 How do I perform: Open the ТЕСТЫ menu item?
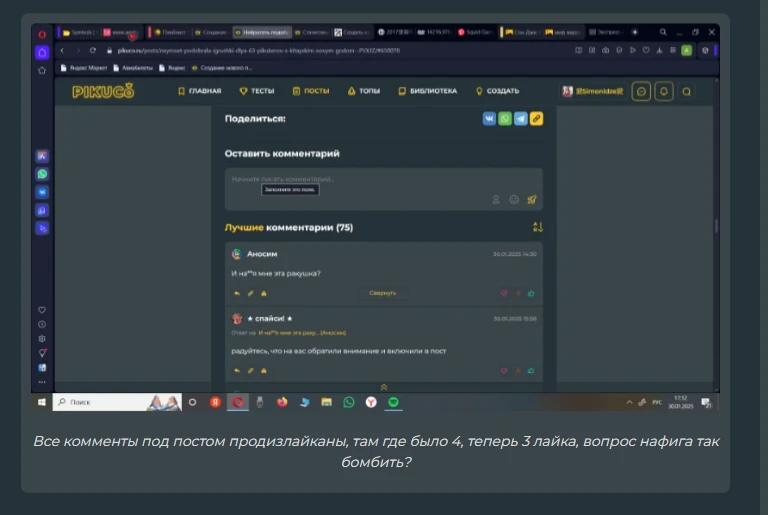click(257, 91)
